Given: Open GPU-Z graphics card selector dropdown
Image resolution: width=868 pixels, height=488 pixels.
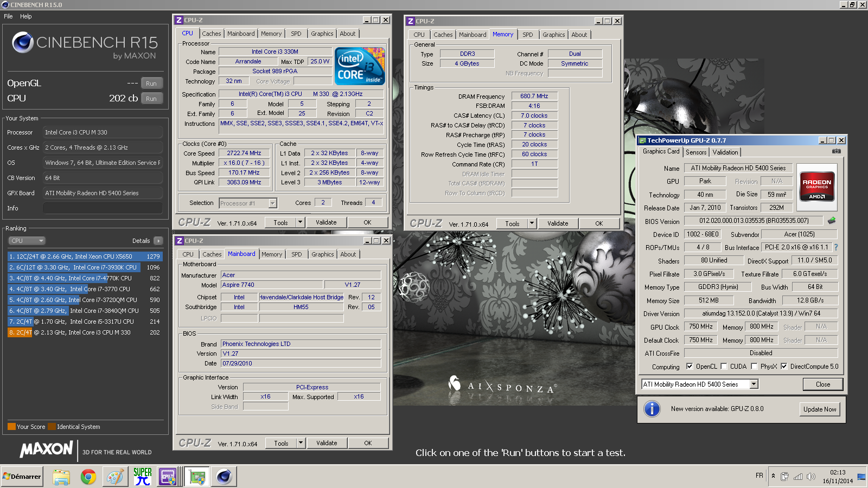Looking at the screenshot, I should coord(754,384).
